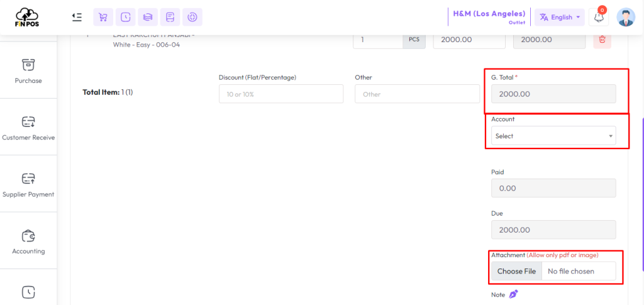Open the Supplier Payment sidebar menu
The width and height of the screenshot is (644, 305).
click(28, 184)
